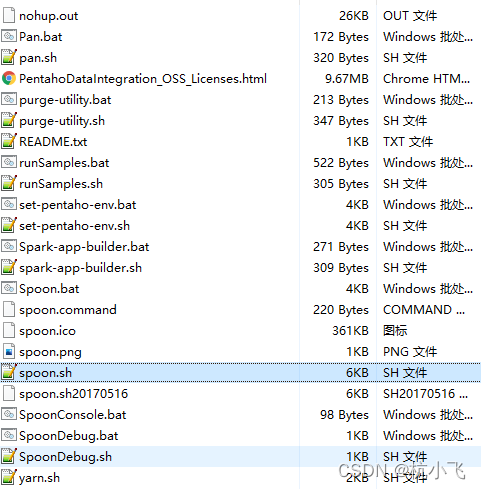This screenshot has width=481, height=489.
Task: Click the Spoon.bat file icon
Action: (9, 288)
